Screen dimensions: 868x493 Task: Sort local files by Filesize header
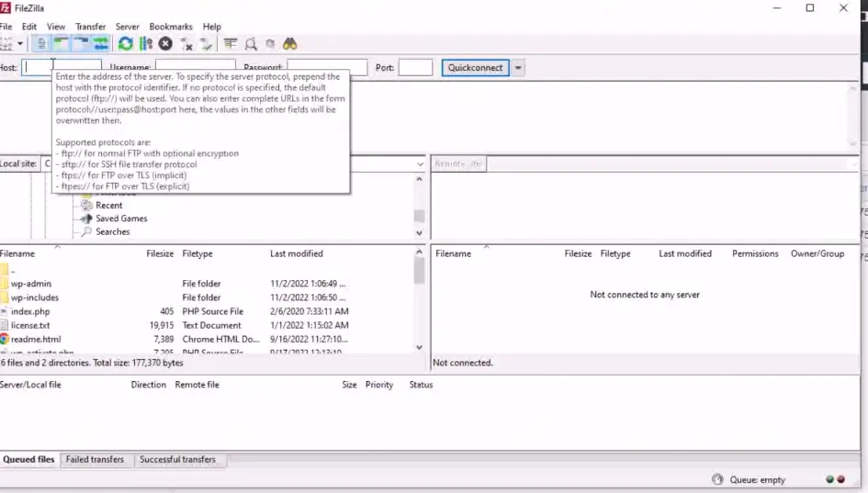pos(160,253)
